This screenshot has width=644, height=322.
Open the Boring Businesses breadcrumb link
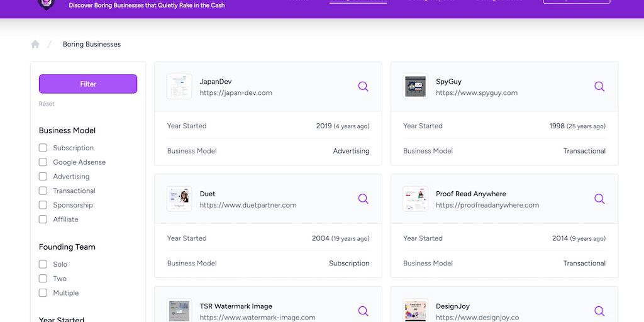coord(92,45)
